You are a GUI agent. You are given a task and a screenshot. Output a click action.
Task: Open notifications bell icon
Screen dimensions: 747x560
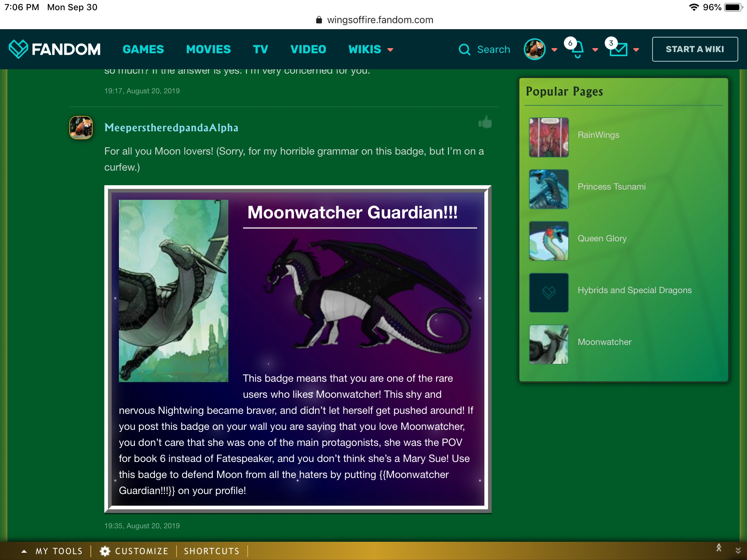click(577, 50)
